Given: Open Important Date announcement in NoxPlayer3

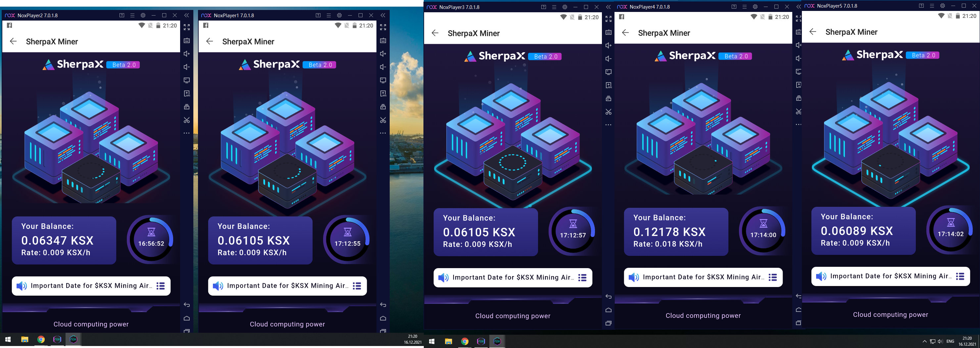Looking at the screenshot, I should 513,277.
